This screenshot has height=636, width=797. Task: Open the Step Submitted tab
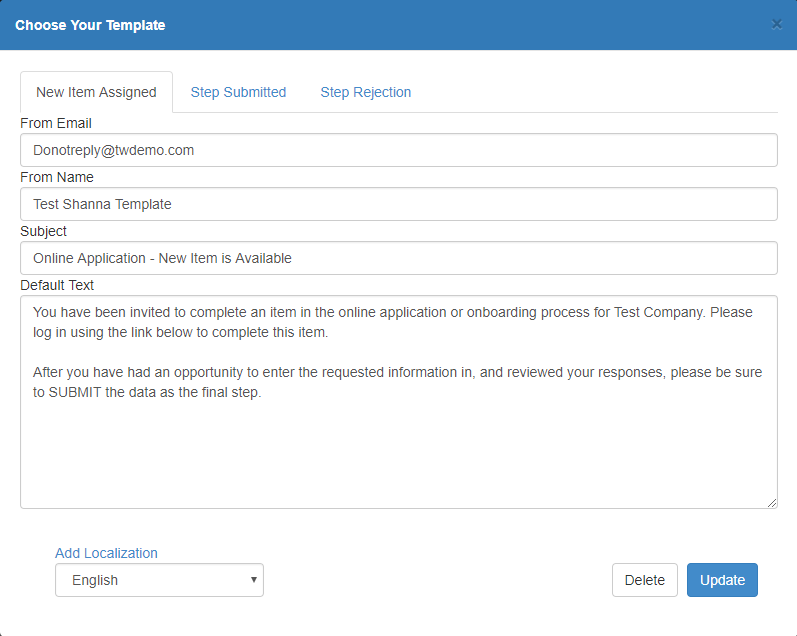point(238,92)
